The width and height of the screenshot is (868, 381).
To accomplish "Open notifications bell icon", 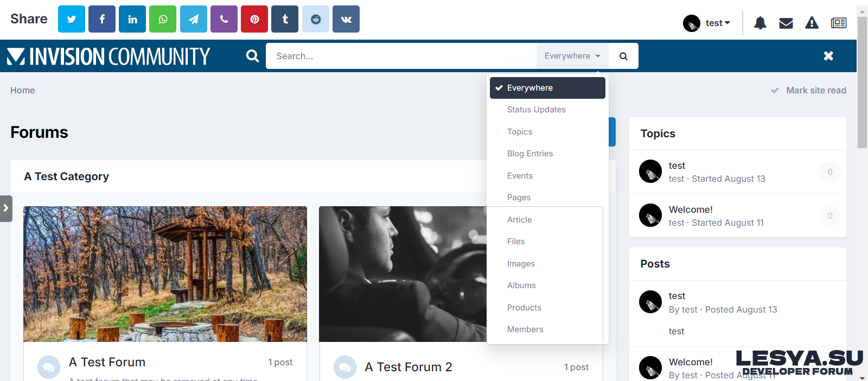I will [760, 23].
